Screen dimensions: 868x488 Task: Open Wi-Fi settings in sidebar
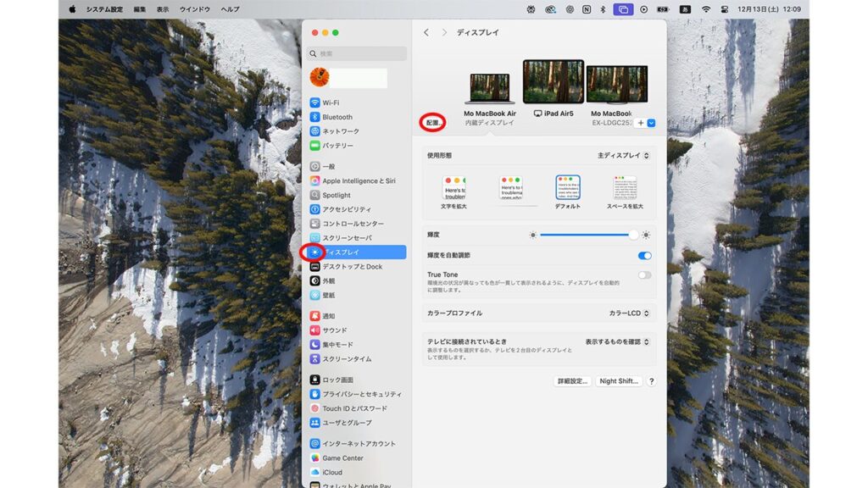(x=331, y=103)
